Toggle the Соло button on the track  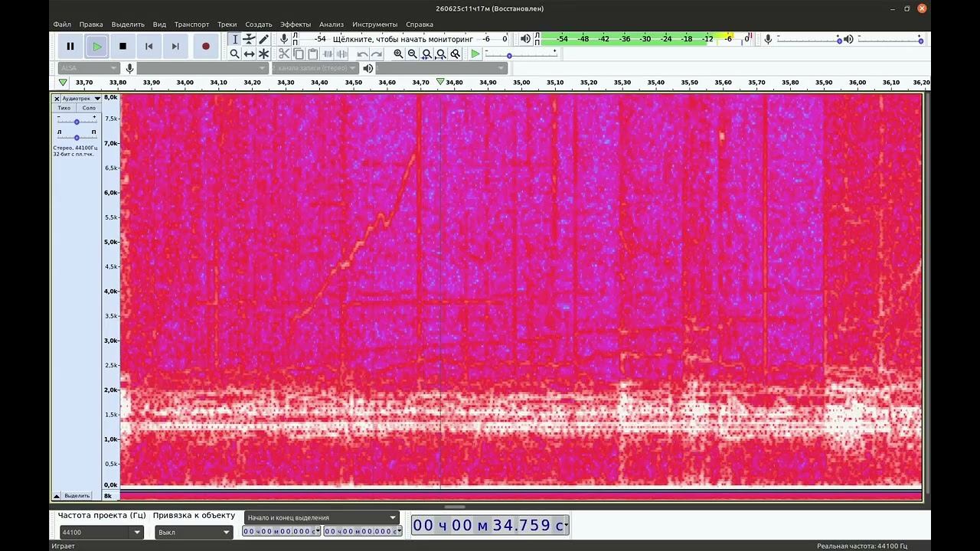89,108
